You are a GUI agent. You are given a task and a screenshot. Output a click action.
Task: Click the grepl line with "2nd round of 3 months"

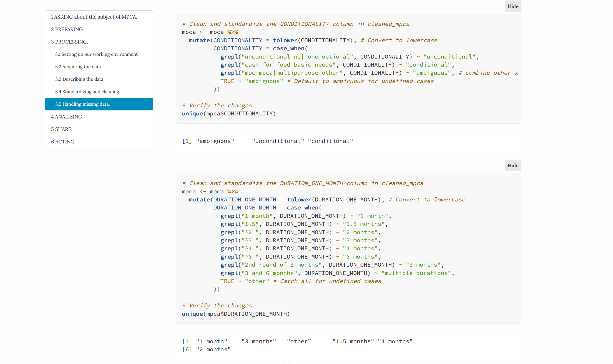click(332, 265)
